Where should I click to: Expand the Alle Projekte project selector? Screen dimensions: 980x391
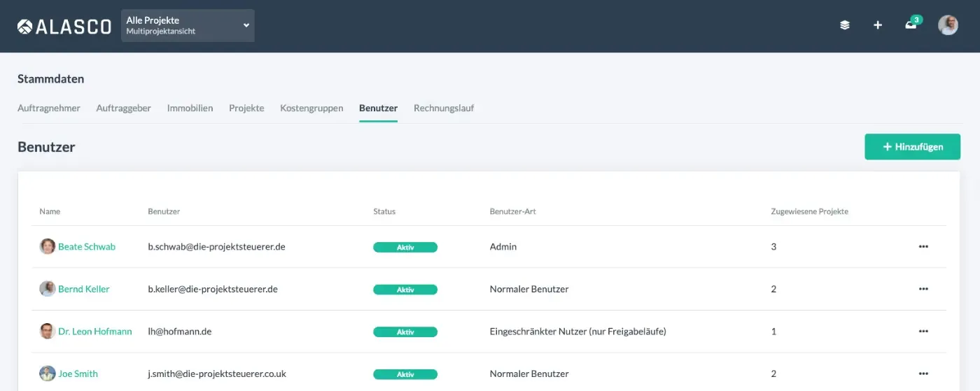point(188,25)
